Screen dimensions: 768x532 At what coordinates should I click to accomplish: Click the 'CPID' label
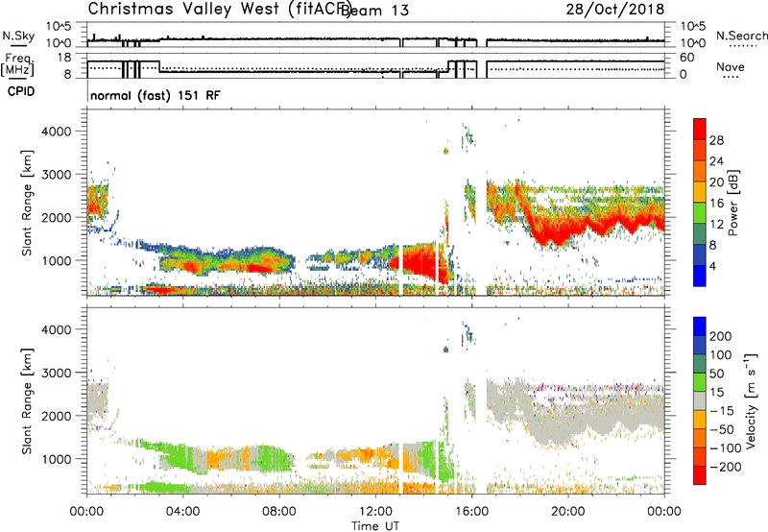pyautogui.click(x=21, y=91)
